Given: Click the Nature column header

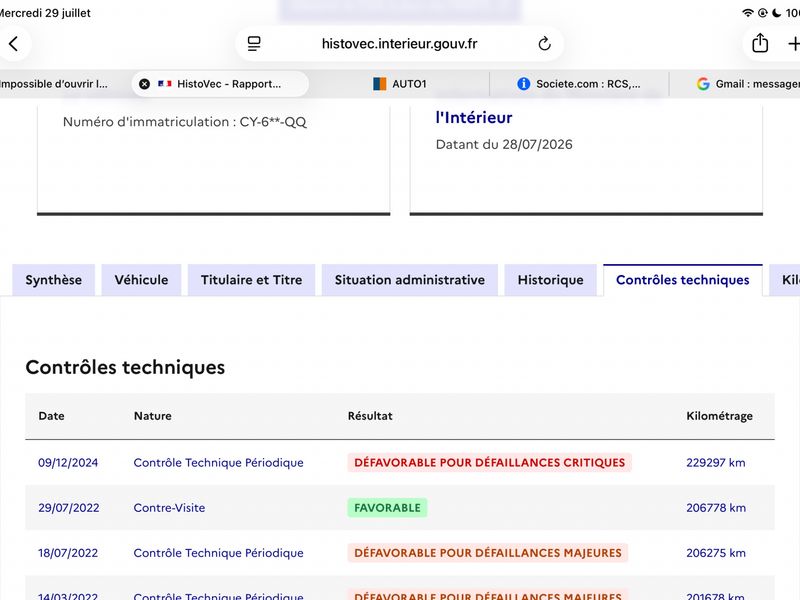Looking at the screenshot, I should click(x=153, y=416).
